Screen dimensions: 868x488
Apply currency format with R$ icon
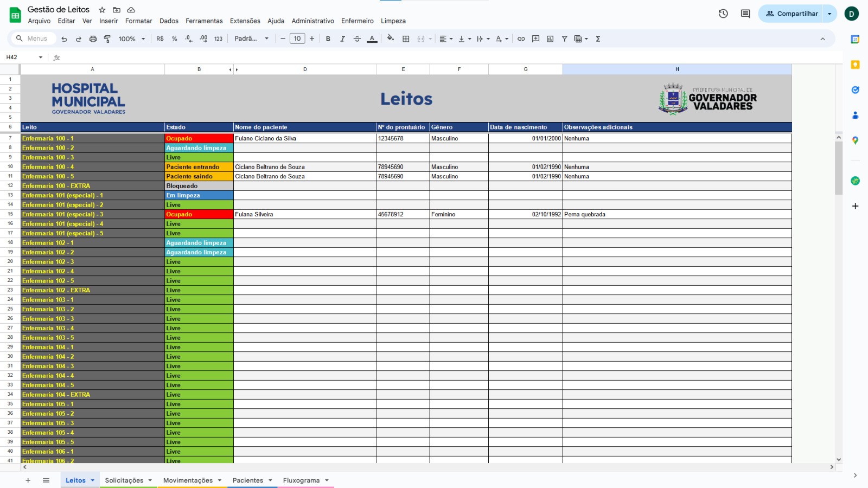click(159, 38)
